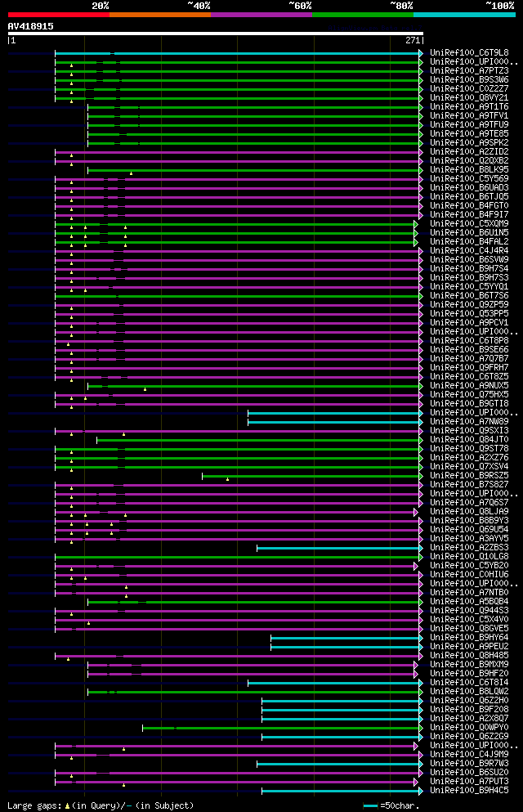Open hit UniRef100_B4FAL2

pyautogui.click(x=469, y=242)
